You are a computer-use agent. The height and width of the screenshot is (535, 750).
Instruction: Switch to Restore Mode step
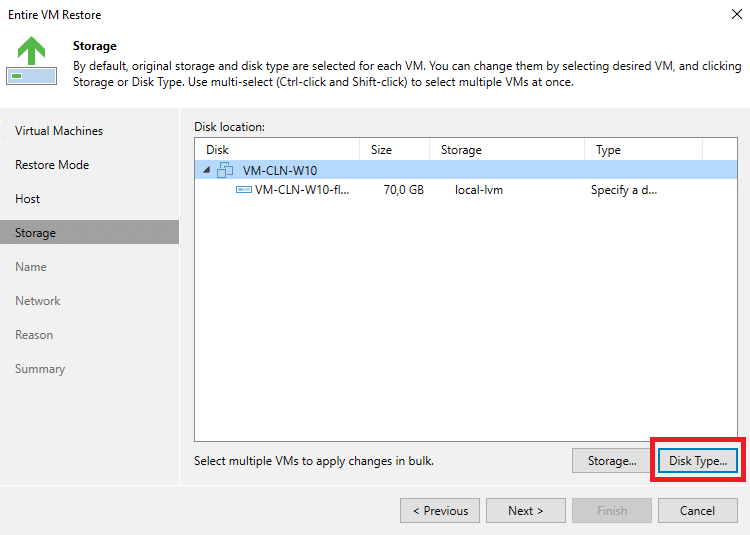[52, 164]
